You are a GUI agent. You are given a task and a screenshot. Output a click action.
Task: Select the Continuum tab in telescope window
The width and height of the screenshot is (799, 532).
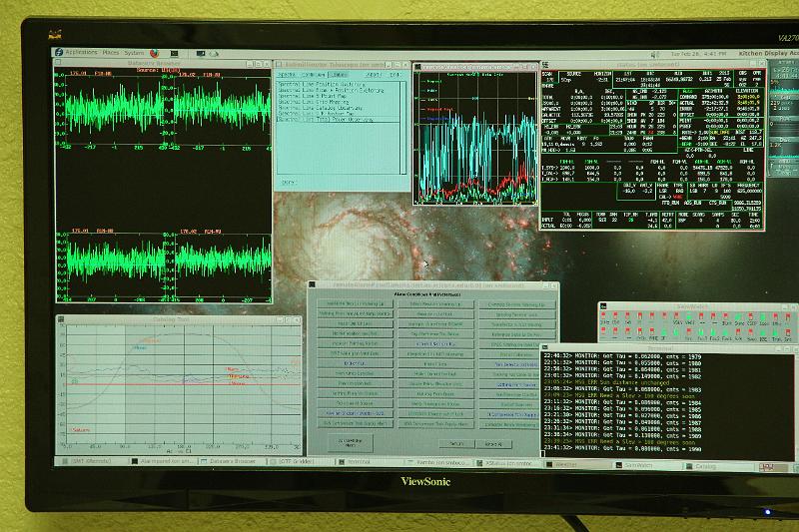314,74
